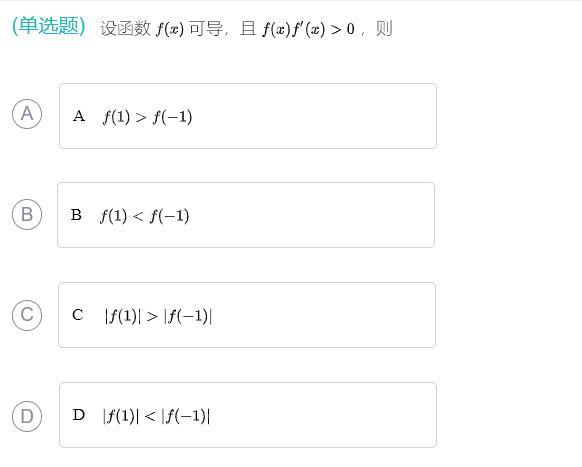Select the circled D radio button
The image size is (582, 467).
pyautogui.click(x=27, y=416)
